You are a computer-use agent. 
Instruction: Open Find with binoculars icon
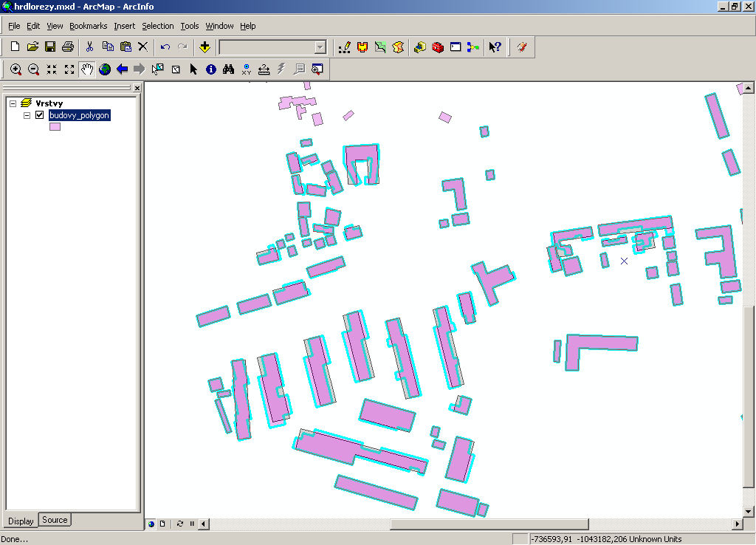click(229, 69)
